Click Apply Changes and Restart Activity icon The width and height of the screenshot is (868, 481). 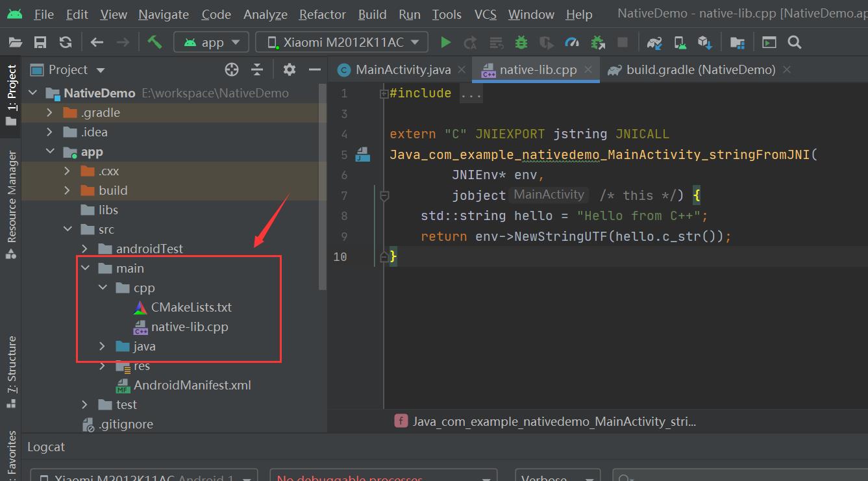pos(471,43)
